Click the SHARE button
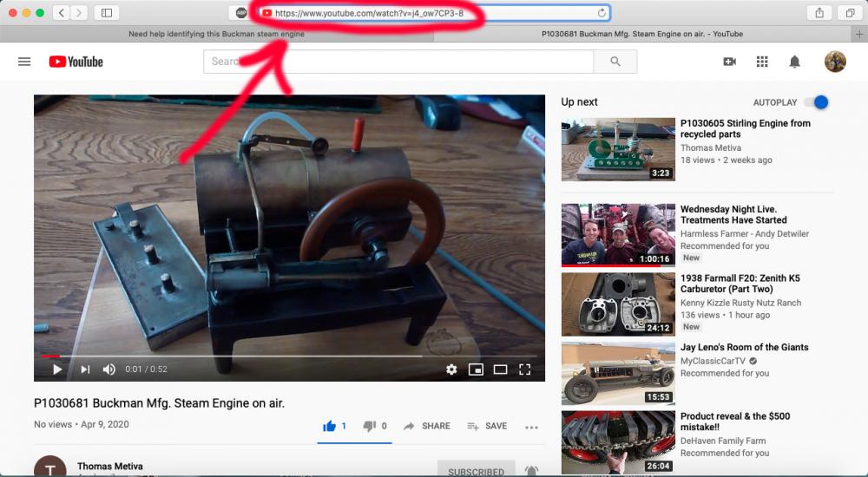The height and width of the screenshot is (477, 868). (x=427, y=426)
